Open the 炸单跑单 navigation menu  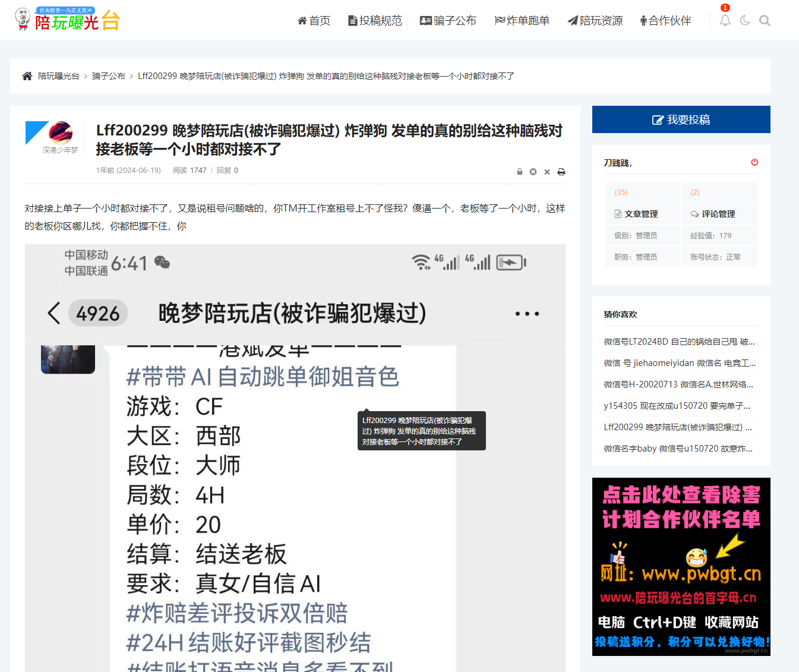pos(522,20)
